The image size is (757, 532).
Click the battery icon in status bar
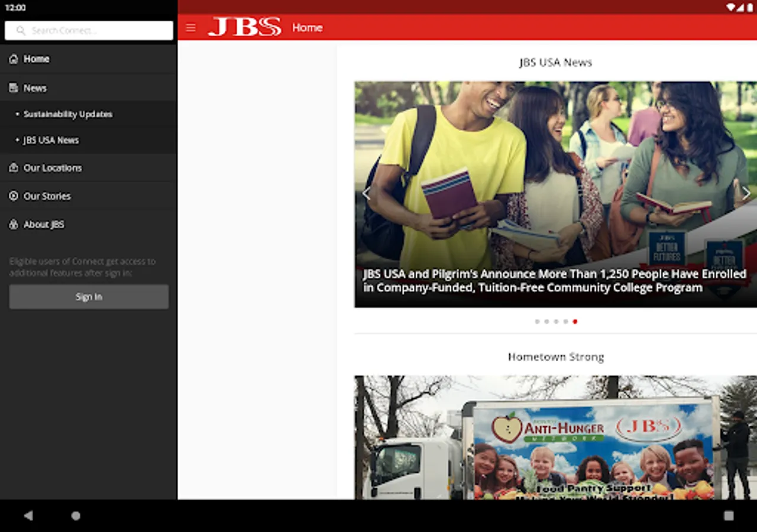pos(749,8)
